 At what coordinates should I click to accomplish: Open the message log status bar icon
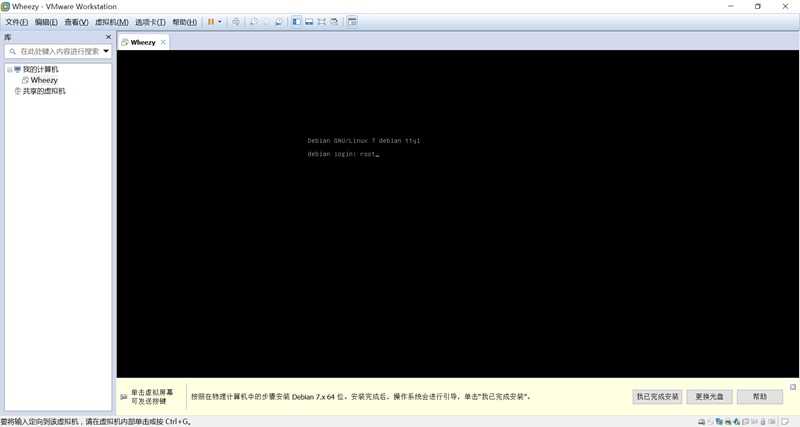click(785, 422)
